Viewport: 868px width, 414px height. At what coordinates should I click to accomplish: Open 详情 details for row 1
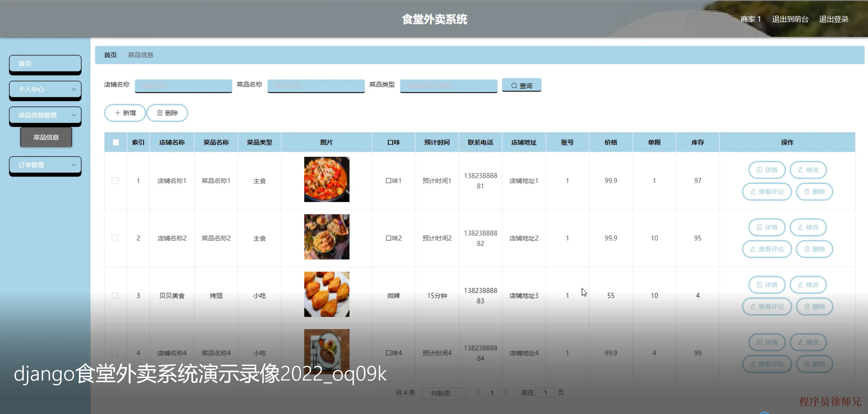767,170
